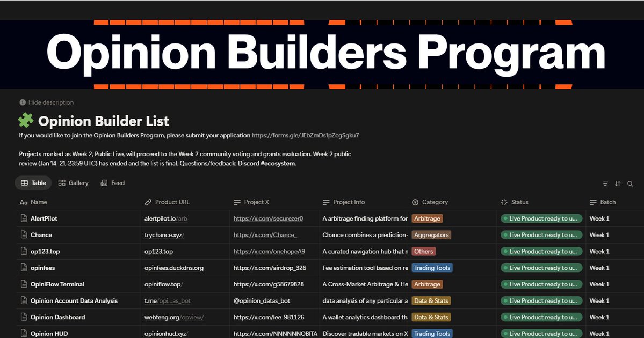Click the Opinion Builder List page title
This screenshot has width=644, height=338.
(x=104, y=121)
